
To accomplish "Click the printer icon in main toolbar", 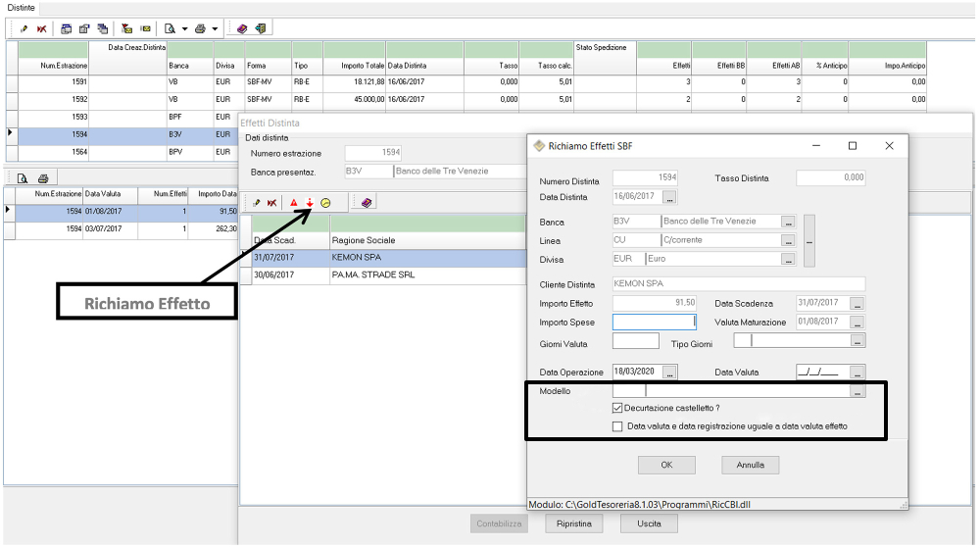I will click(x=200, y=28).
